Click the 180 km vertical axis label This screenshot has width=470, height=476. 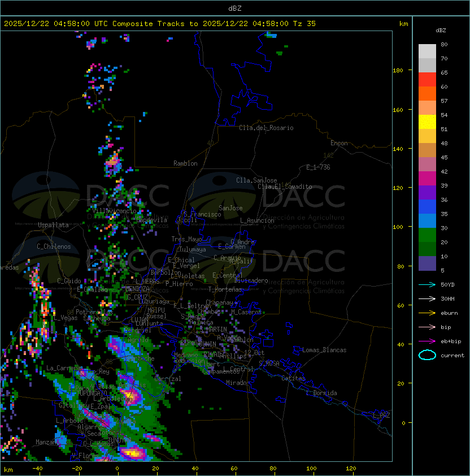[x=398, y=70]
